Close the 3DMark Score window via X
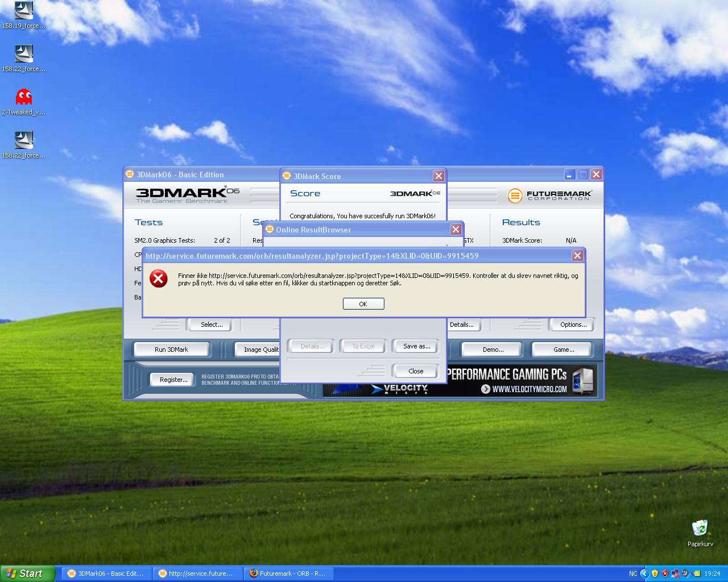The height and width of the screenshot is (582, 728). pos(439,176)
